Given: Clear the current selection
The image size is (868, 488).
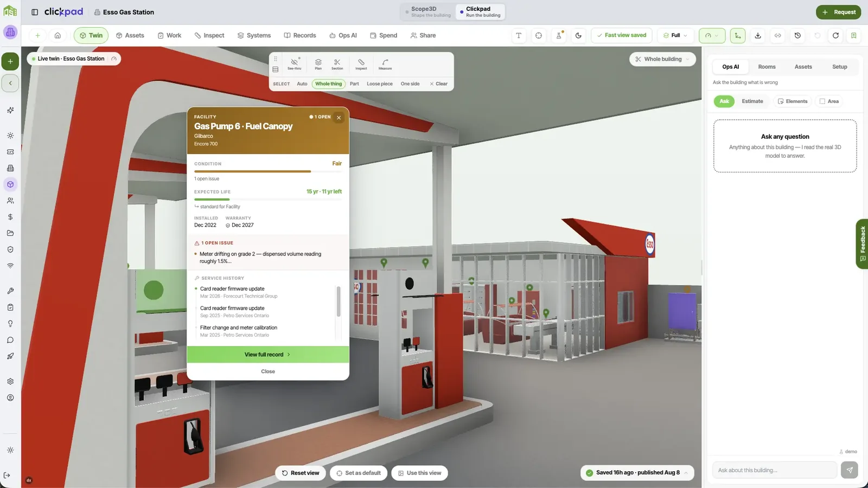Looking at the screenshot, I should [x=438, y=84].
